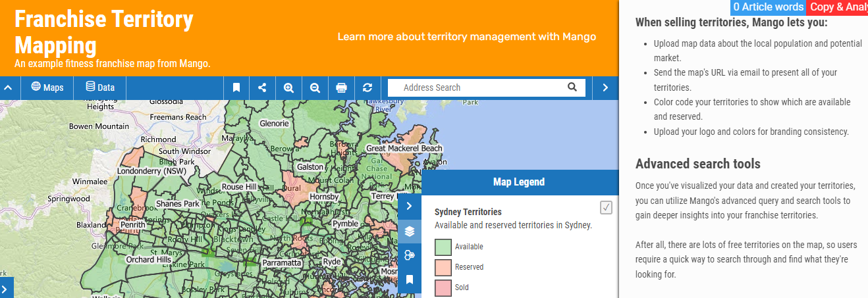Image resolution: width=868 pixels, height=298 pixels.
Task: Click the Richmond map label
Action: tap(158, 139)
